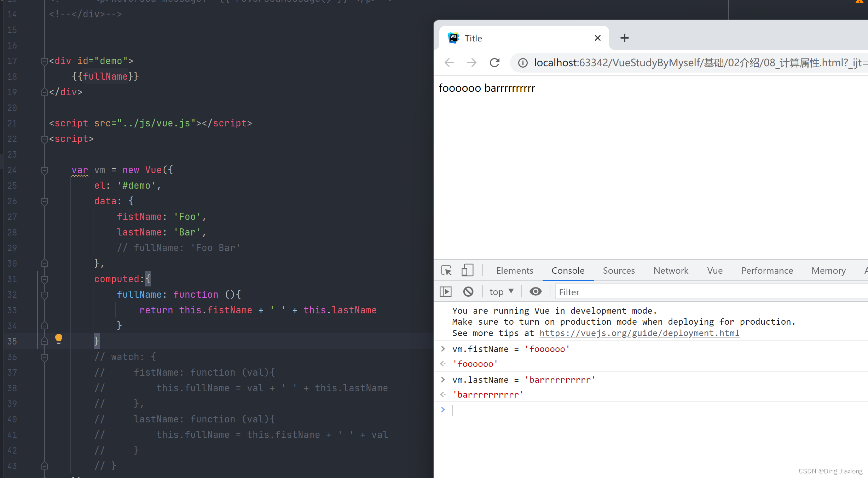Toggle the eye filter icon in Console

click(x=536, y=291)
